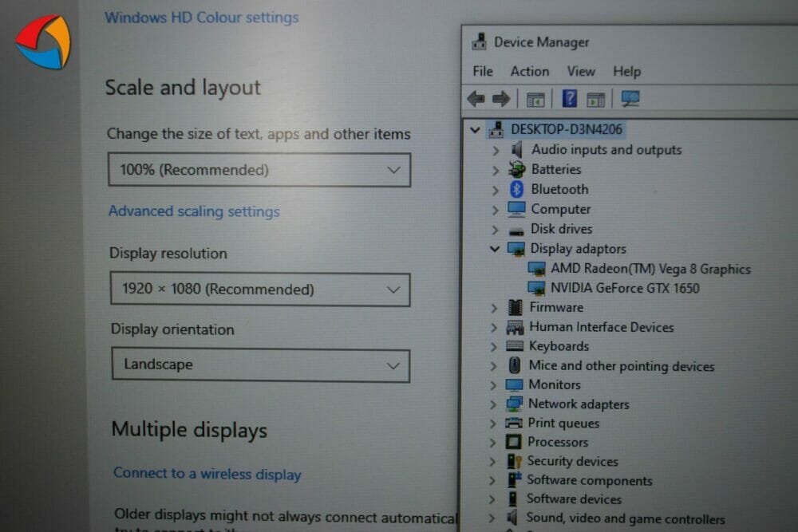Click the Software devices icon
798x532 pixels.
(513, 499)
